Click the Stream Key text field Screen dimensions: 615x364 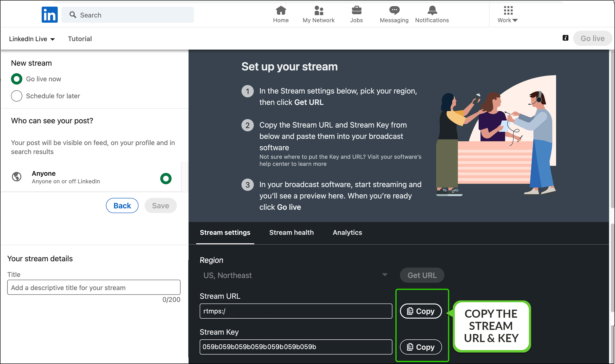tap(296, 347)
